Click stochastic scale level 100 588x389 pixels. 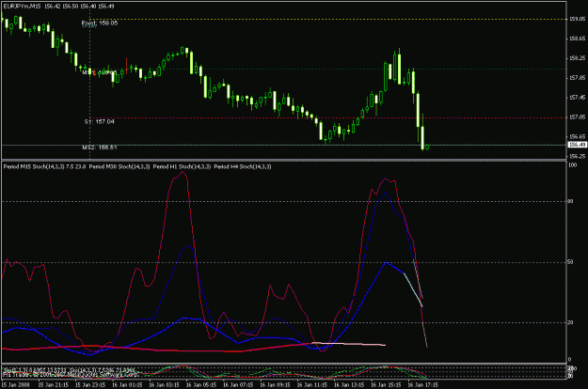[x=573, y=165]
